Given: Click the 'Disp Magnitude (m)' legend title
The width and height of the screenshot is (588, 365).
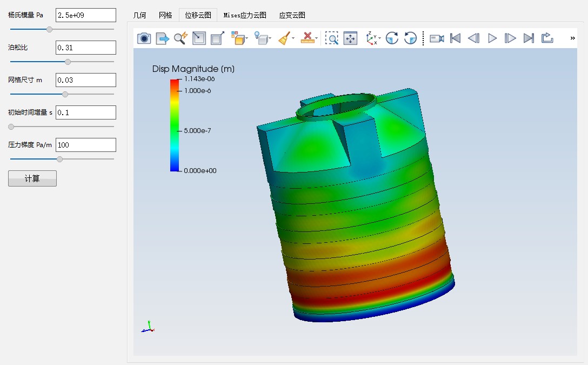Looking at the screenshot, I should [x=193, y=69].
